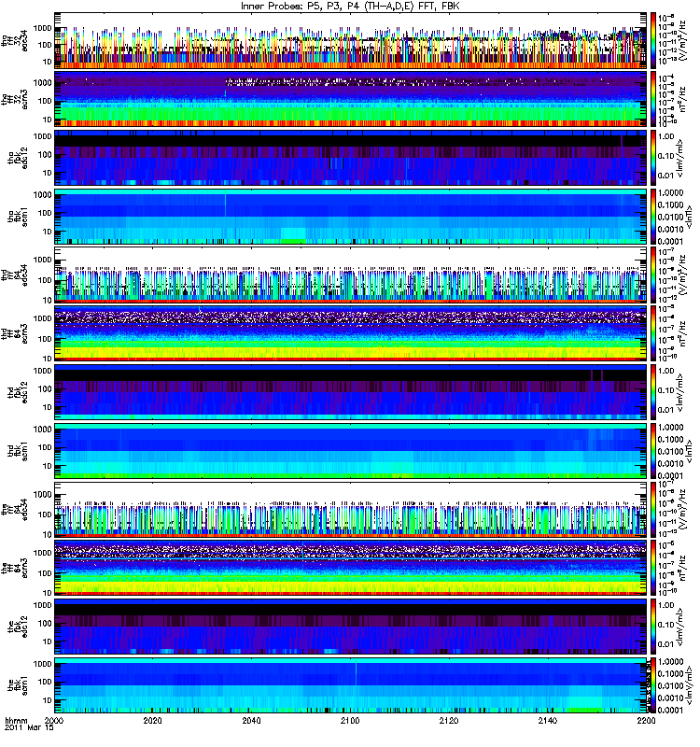Click the 2040 time axis tick label
Image resolution: width=700 pixels, height=747 pixels.
point(251,720)
